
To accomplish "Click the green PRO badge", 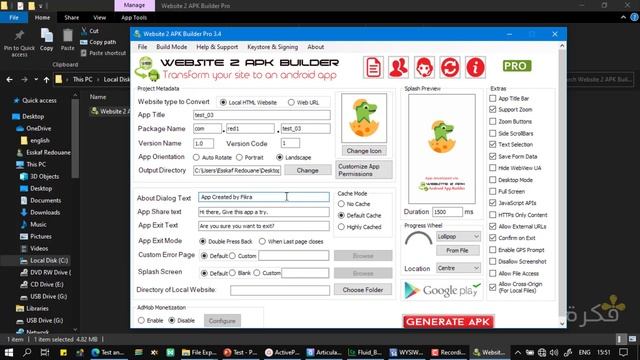I will (x=517, y=66).
